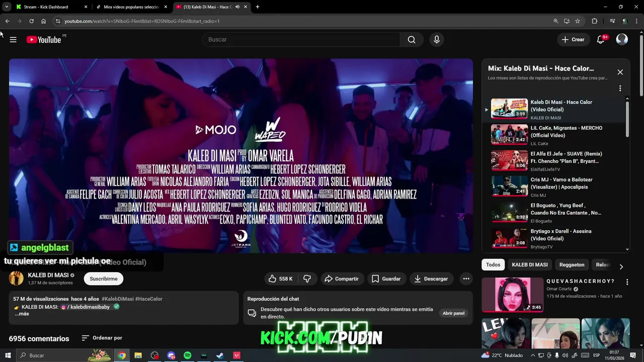Open the tab search dropdown arrow
This screenshot has height=362, width=644.
coord(7,7)
